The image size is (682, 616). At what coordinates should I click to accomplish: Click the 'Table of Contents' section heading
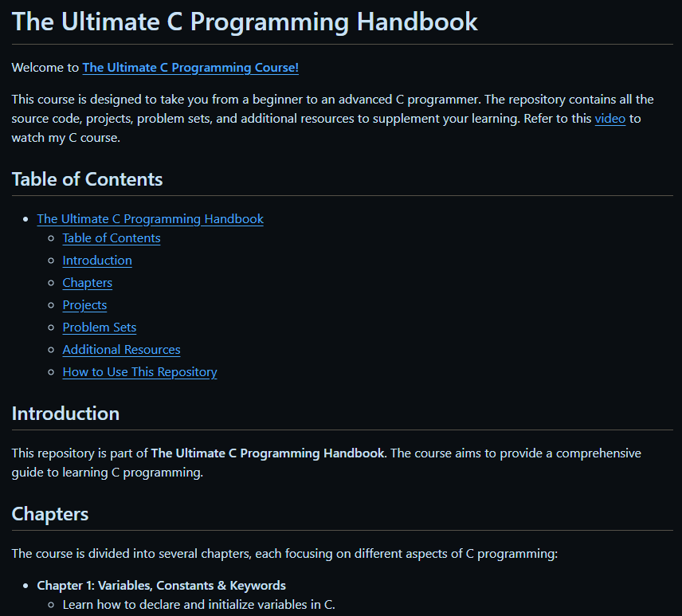[x=87, y=179]
